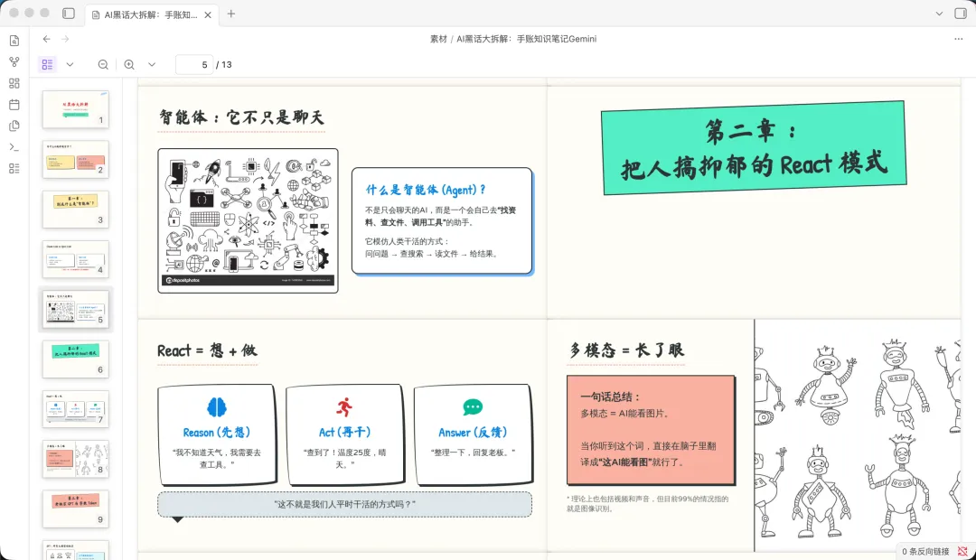Viewport: 976px width, 560px height.
Task: Select page 6 thumbnail
Action: 76,359
